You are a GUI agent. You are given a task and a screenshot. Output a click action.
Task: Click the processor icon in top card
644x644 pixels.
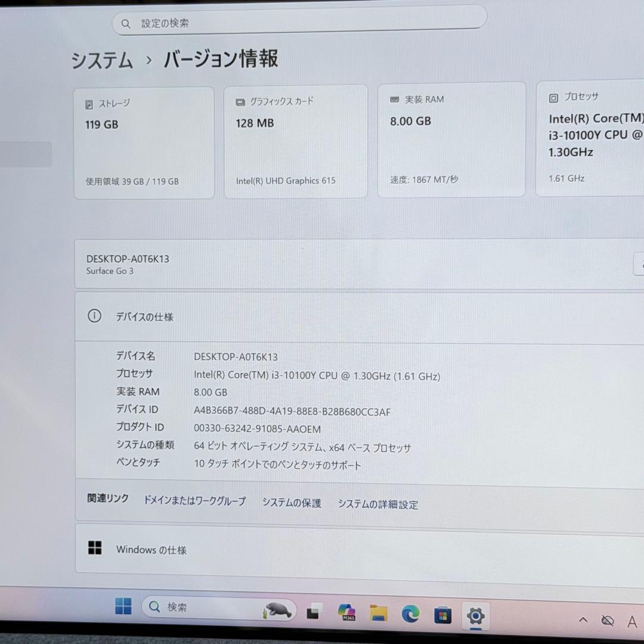click(553, 98)
